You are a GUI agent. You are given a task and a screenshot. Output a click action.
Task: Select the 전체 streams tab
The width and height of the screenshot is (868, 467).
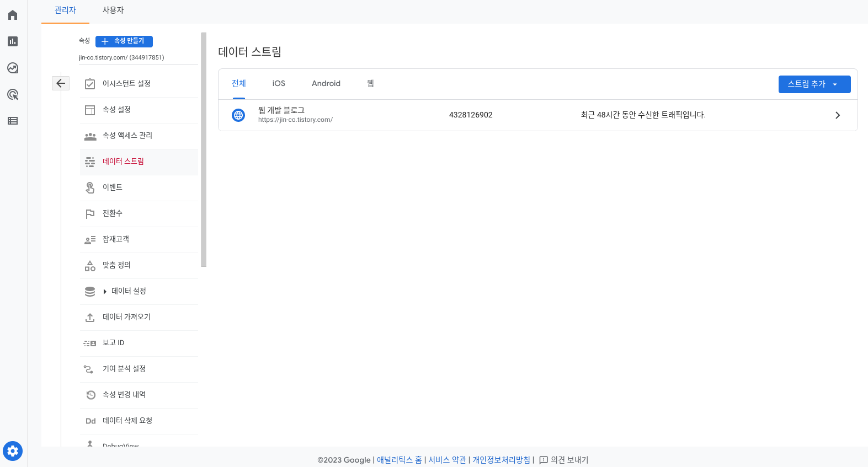pyautogui.click(x=239, y=84)
